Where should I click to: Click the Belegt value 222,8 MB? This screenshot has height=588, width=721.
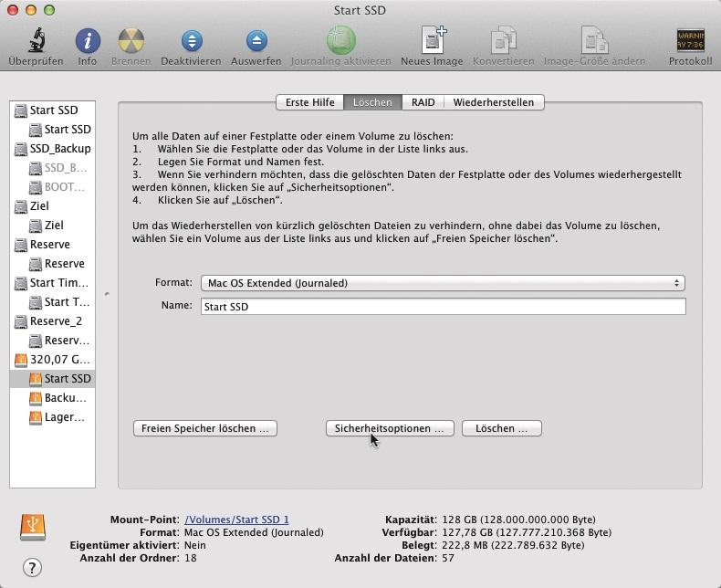tap(513, 545)
